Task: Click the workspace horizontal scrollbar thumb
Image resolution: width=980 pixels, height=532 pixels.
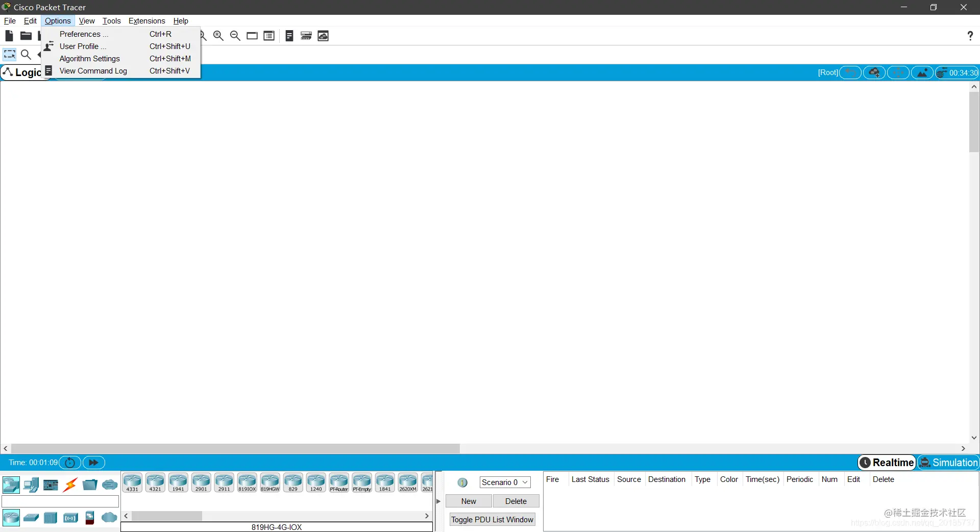Action: click(235, 448)
